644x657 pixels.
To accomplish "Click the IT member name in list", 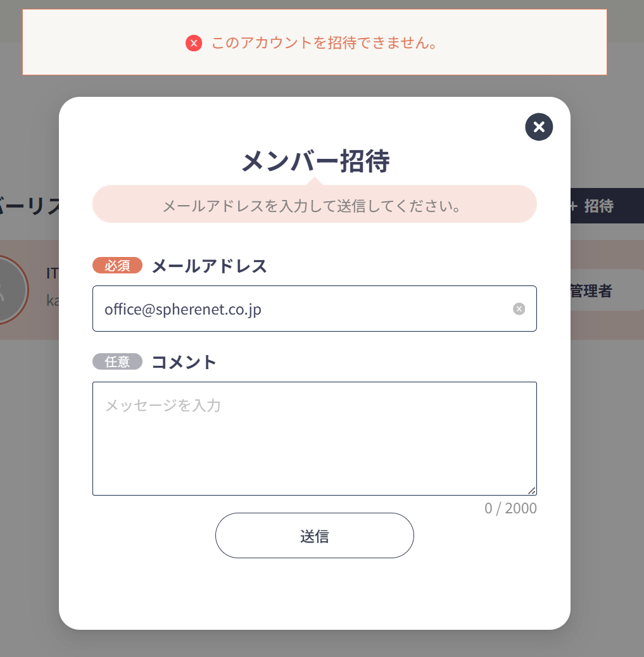I will 53,273.
